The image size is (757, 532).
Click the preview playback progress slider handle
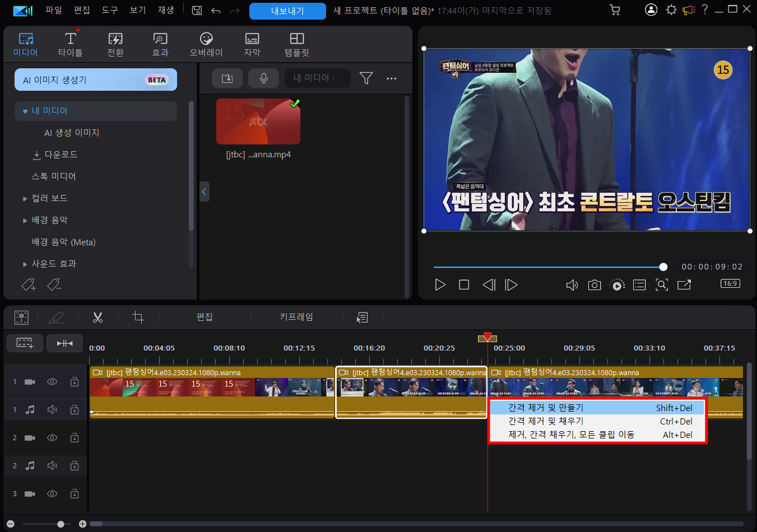(x=663, y=267)
